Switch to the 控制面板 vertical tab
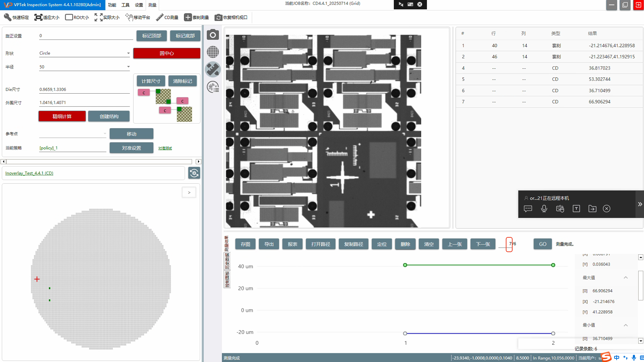This screenshot has height=362, width=644. click(227, 280)
